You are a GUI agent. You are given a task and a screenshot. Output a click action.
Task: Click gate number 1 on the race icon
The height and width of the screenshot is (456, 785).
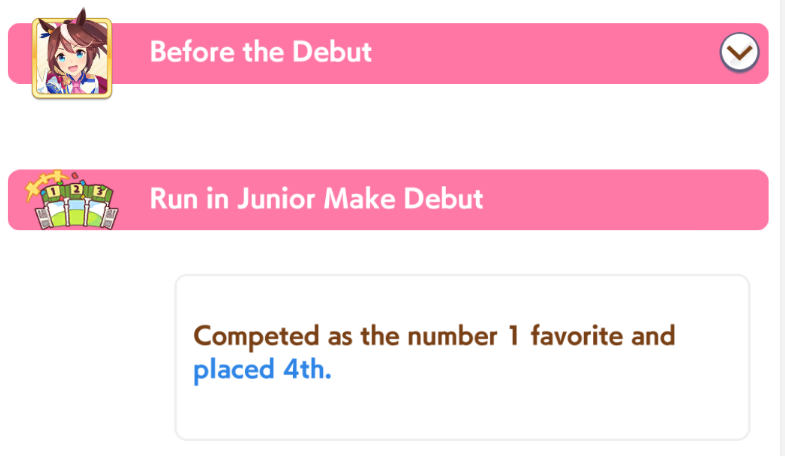pyautogui.click(x=53, y=192)
